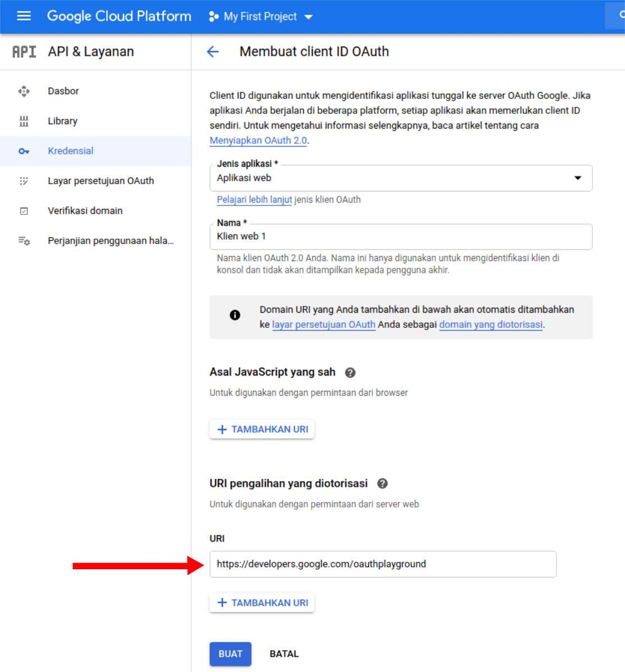Screen dimensions: 625x672
Task: Follow the layar persetujuan OAuth link
Action: [323, 324]
